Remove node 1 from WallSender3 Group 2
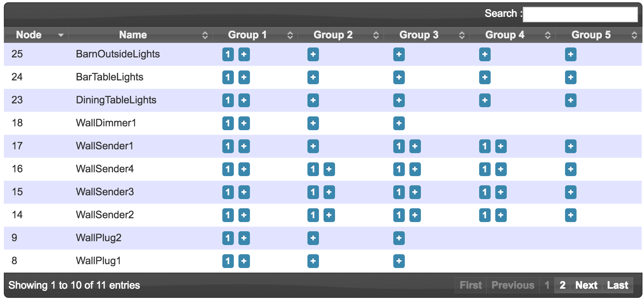This screenshot has height=304, width=644. click(x=313, y=192)
